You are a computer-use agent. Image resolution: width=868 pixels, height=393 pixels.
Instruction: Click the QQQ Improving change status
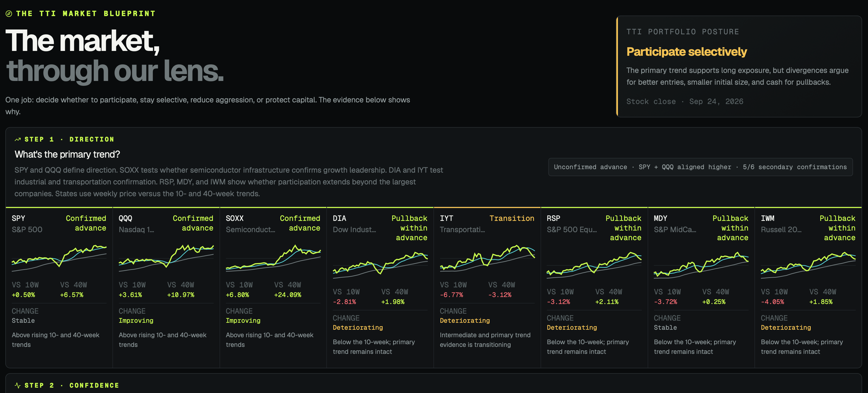click(x=136, y=320)
